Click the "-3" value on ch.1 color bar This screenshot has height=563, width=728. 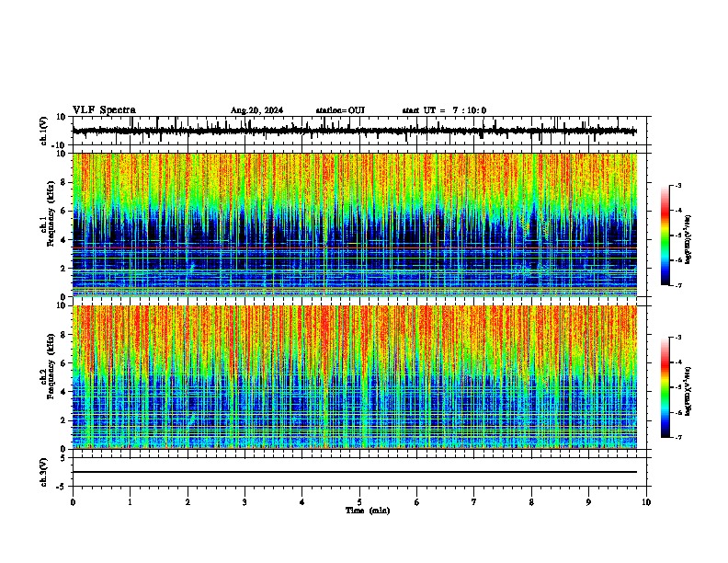click(678, 185)
